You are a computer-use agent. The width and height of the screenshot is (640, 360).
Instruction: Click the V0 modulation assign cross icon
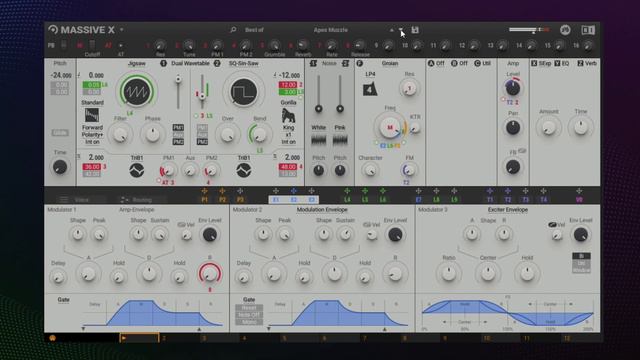pyautogui.click(x=579, y=191)
